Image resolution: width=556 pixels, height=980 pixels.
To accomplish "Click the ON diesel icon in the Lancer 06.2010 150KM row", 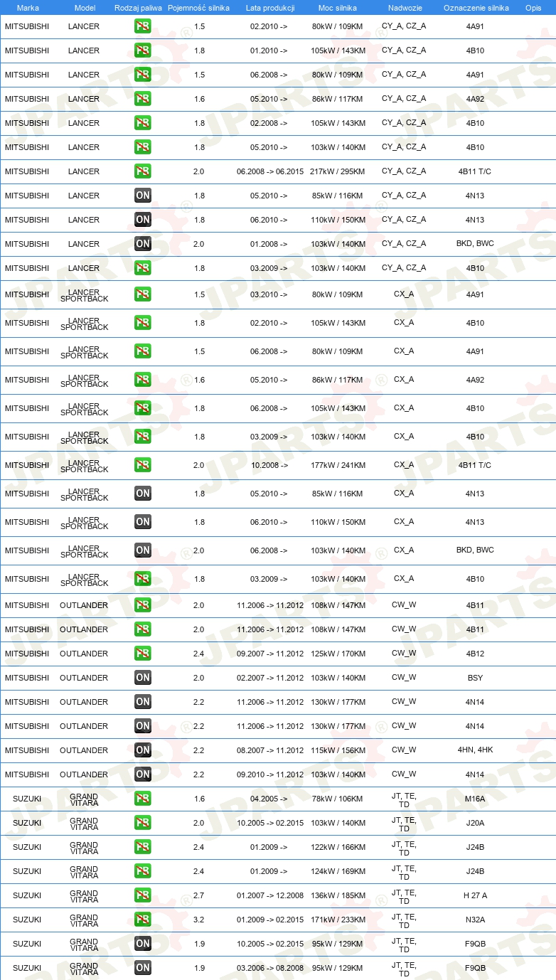I will 142,220.
